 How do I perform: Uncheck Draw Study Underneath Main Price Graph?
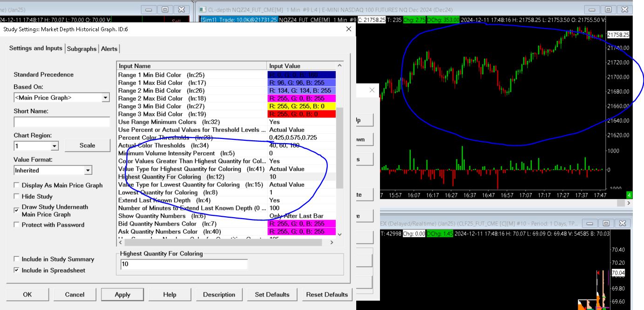[17, 211]
